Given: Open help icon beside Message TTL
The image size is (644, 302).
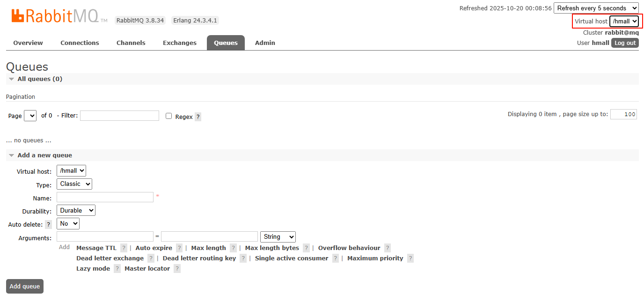Looking at the screenshot, I should [124, 248].
